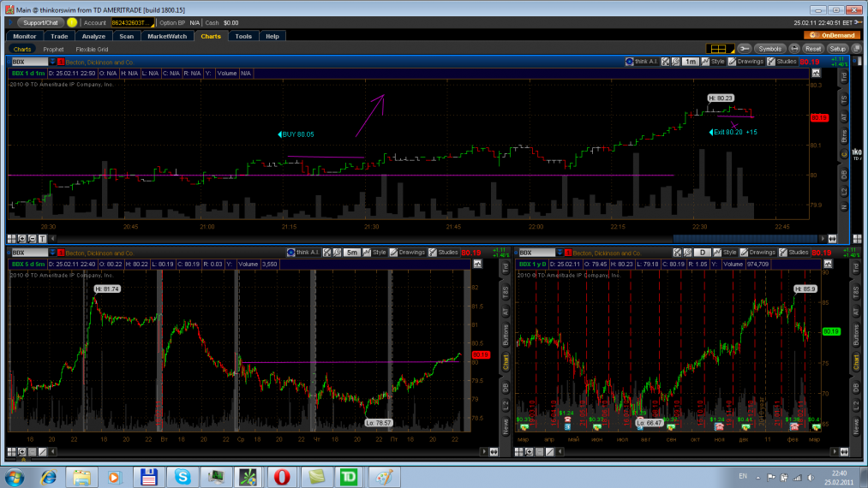This screenshot has height=488, width=868.
Task: Click symbol input field of 5m chart
Action: click(x=29, y=253)
